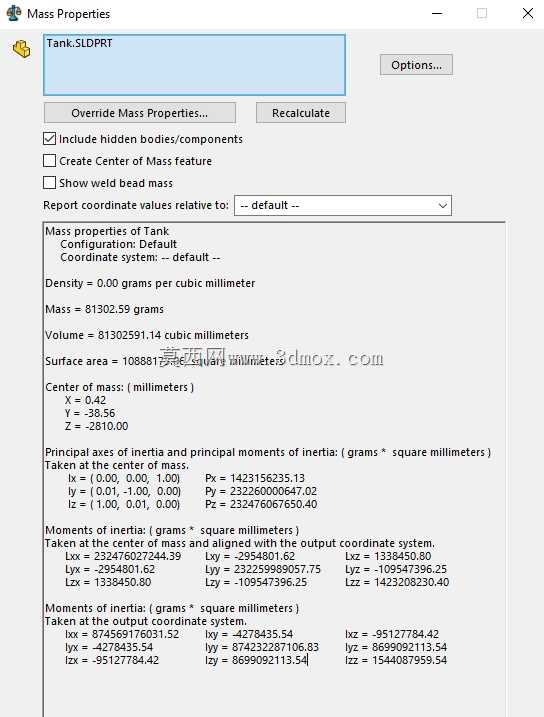
Task: Click the Px = 1423156235.13 value
Action: (x=255, y=478)
